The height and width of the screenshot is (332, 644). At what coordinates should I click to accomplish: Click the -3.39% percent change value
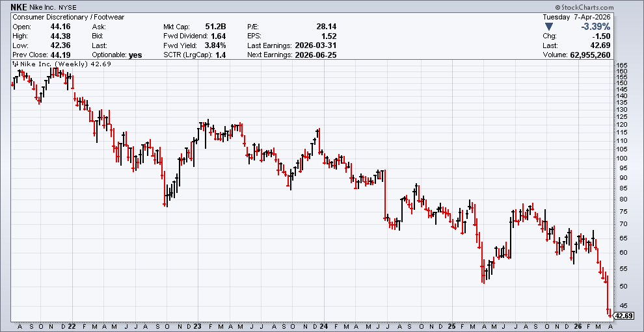(615, 27)
